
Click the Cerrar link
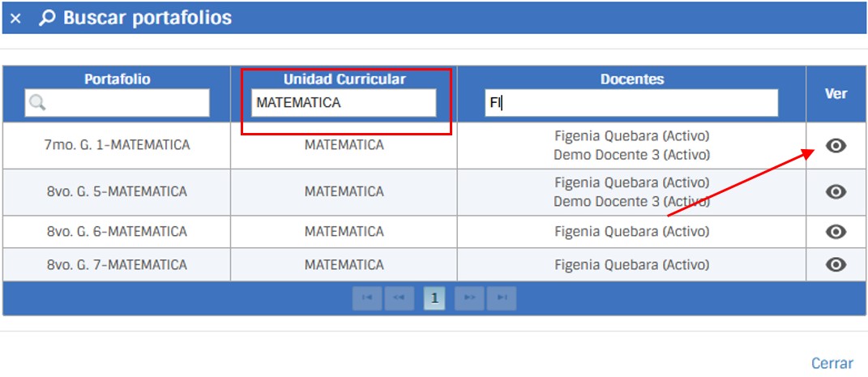pyautogui.click(x=832, y=363)
